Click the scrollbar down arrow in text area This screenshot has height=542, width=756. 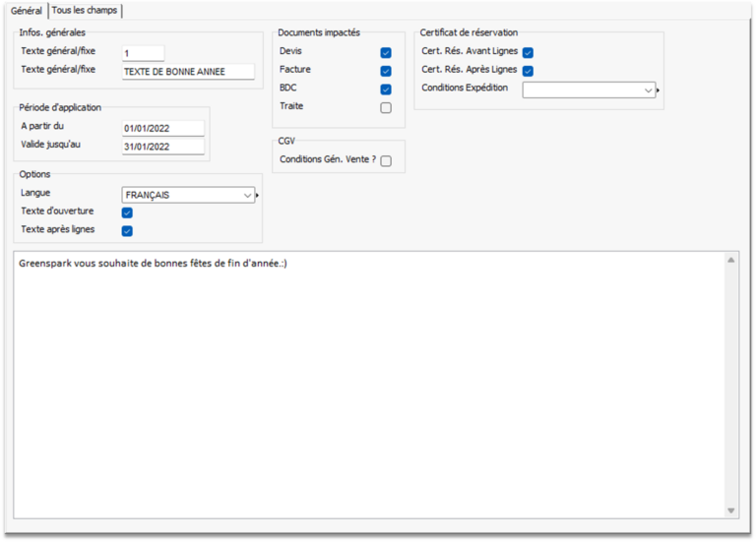(730, 511)
